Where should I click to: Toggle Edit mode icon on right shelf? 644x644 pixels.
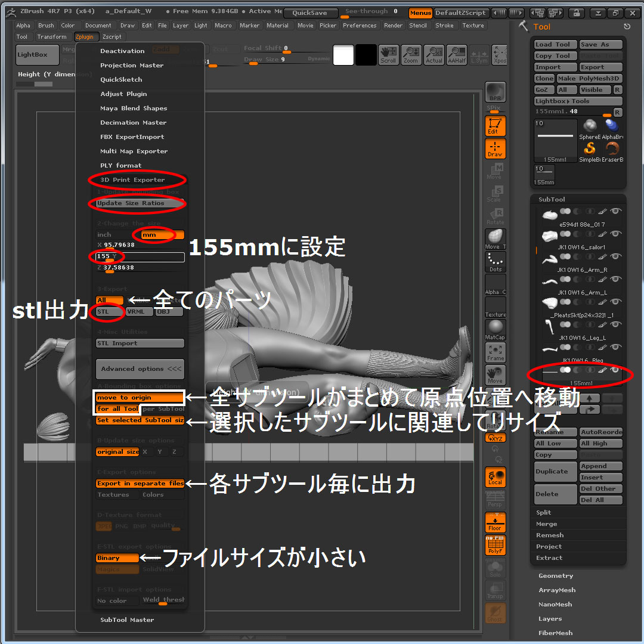tap(496, 126)
